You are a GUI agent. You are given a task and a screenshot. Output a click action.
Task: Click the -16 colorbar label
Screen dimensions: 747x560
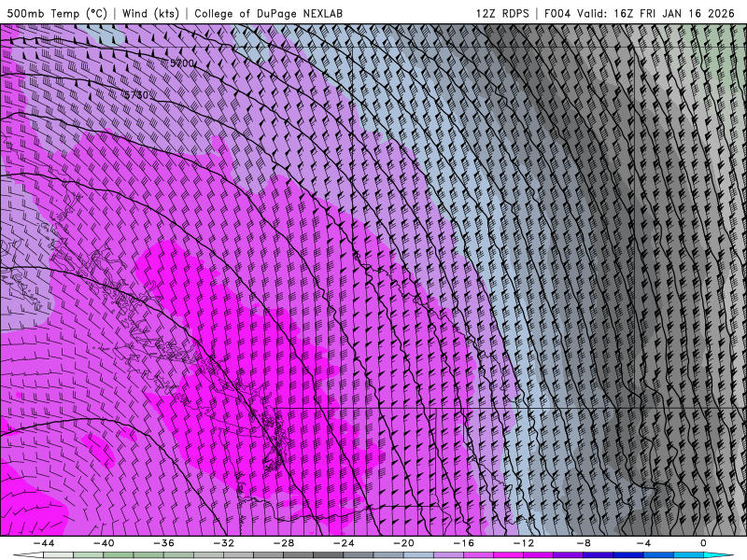[x=463, y=543]
